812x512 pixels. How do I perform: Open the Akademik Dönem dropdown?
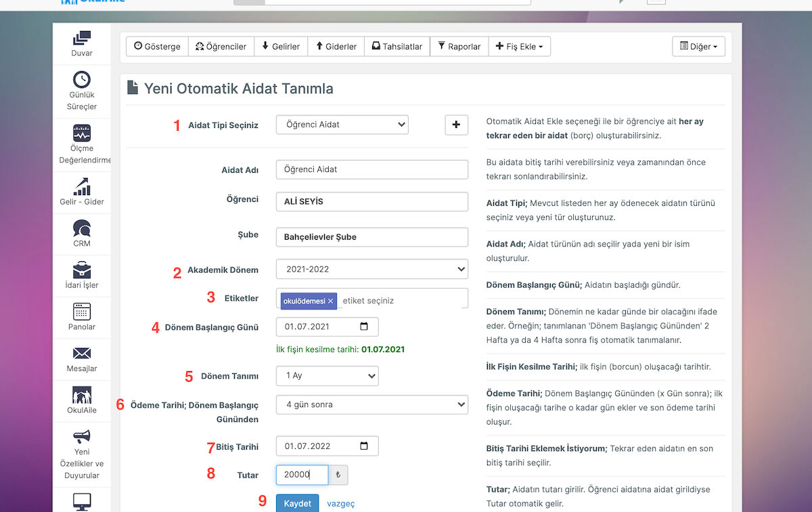tap(372, 269)
